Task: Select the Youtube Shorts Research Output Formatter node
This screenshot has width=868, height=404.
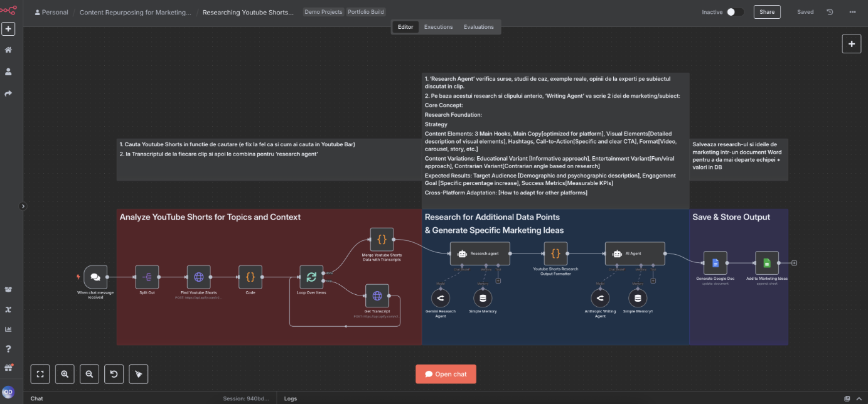Action: tap(555, 253)
